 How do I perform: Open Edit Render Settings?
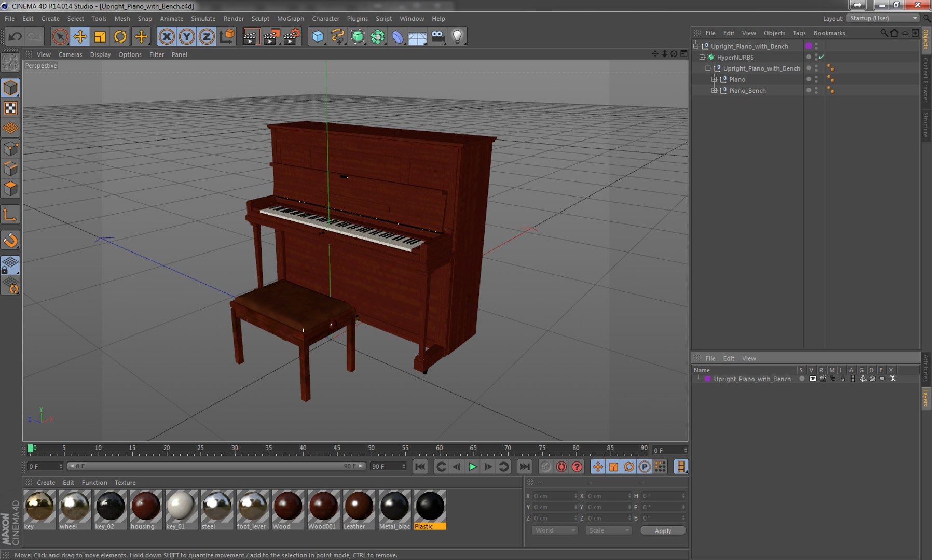click(x=292, y=36)
